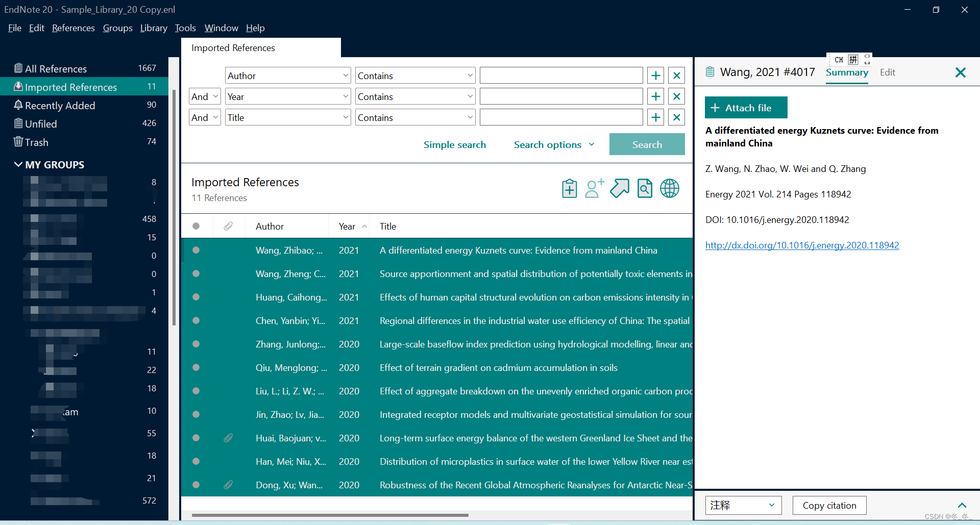Toggle read status for Han, Mei row
This screenshot has height=525, width=980.
point(196,461)
